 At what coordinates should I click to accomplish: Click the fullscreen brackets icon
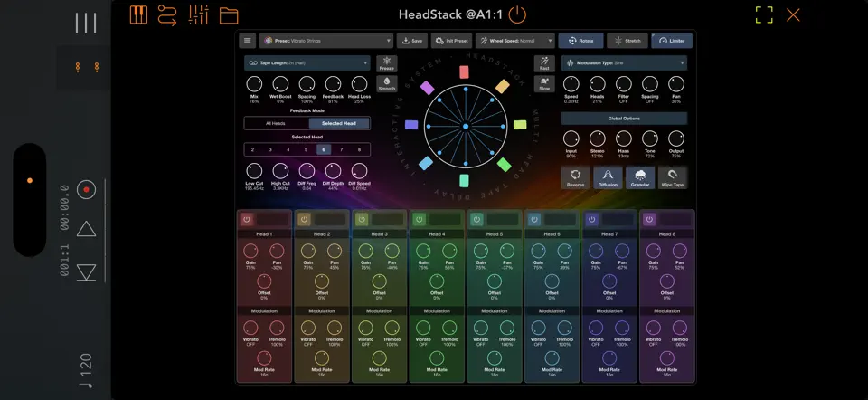click(x=764, y=15)
